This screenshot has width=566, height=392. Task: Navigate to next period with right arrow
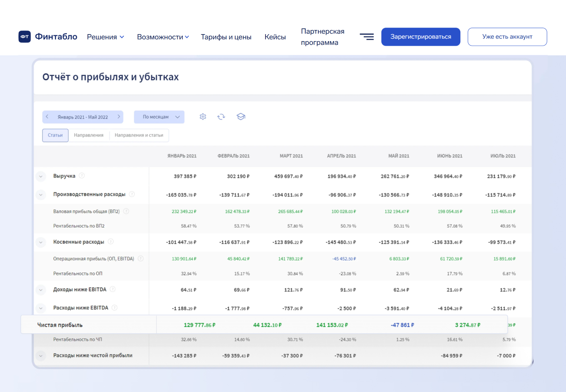(119, 117)
